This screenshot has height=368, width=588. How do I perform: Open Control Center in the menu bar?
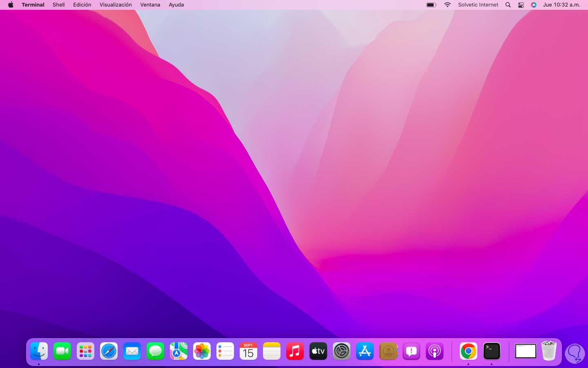521,5
